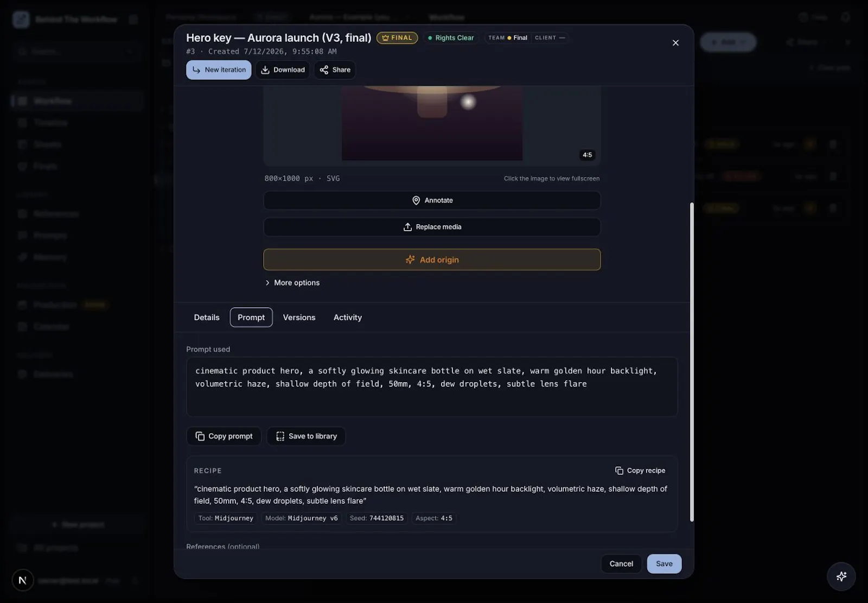The image size is (868, 603).
Task: Expand More options
Action: pos(292,283)
